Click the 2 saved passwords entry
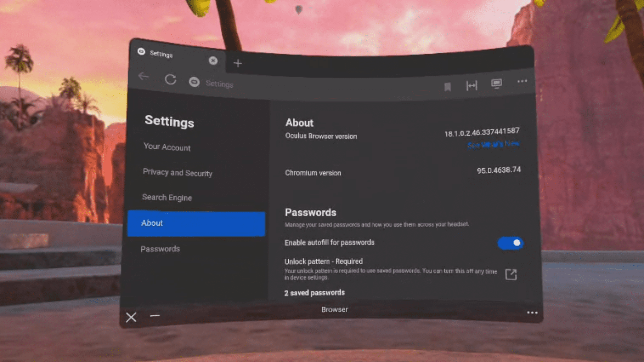The image size is (644, 362). coord(314,292)
